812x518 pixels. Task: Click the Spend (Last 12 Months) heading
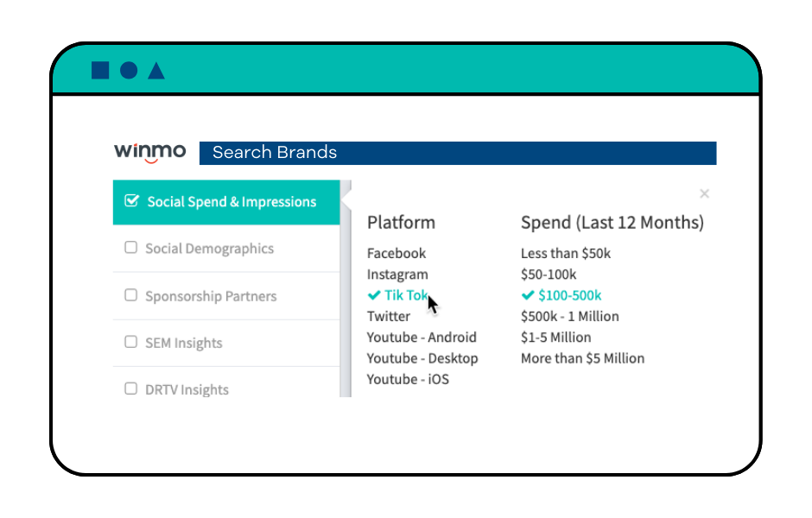coord(612,223)
